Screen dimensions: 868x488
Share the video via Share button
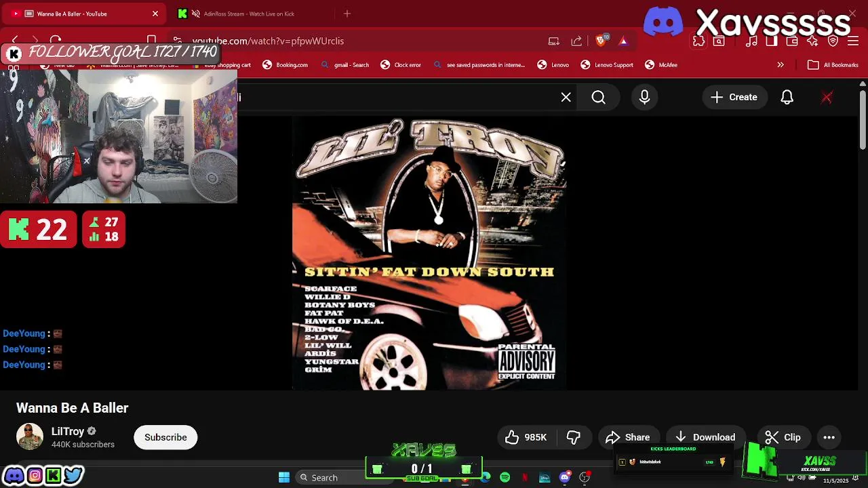(x=628, y=437)
